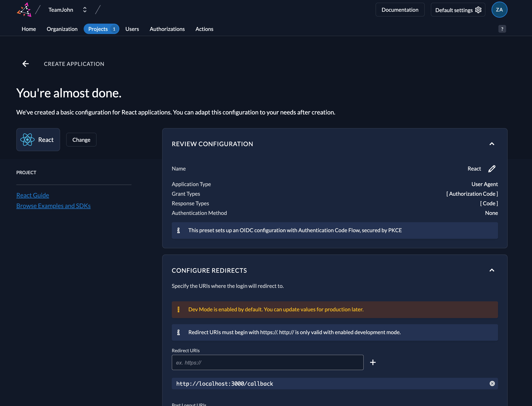Open the Documentation page
The image size is (532, 406).
400,10
